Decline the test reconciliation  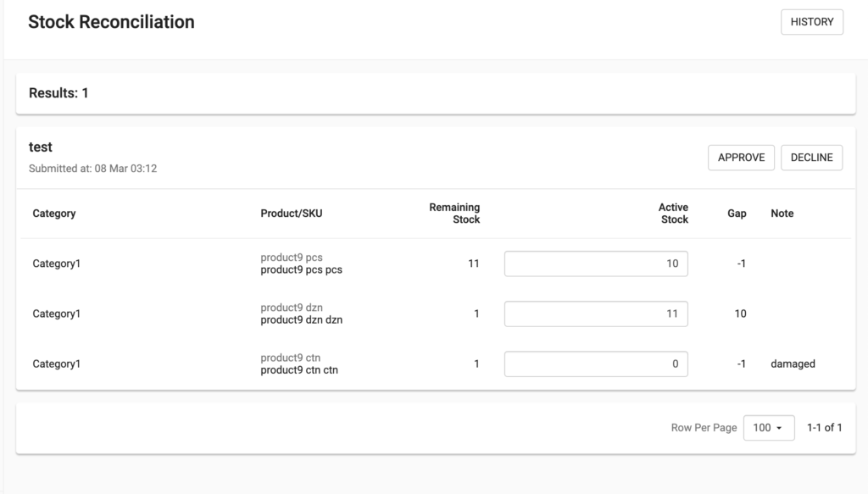click(x=811, y=158)
